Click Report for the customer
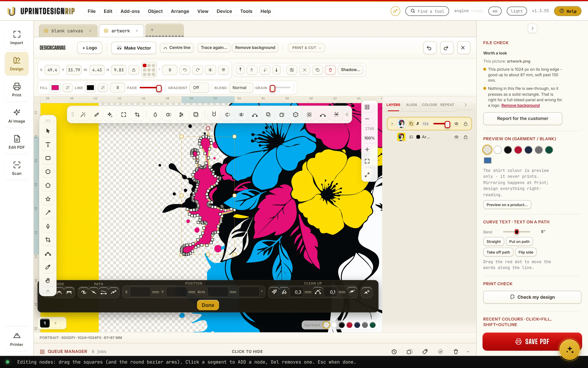 click(x=523, y=118)
